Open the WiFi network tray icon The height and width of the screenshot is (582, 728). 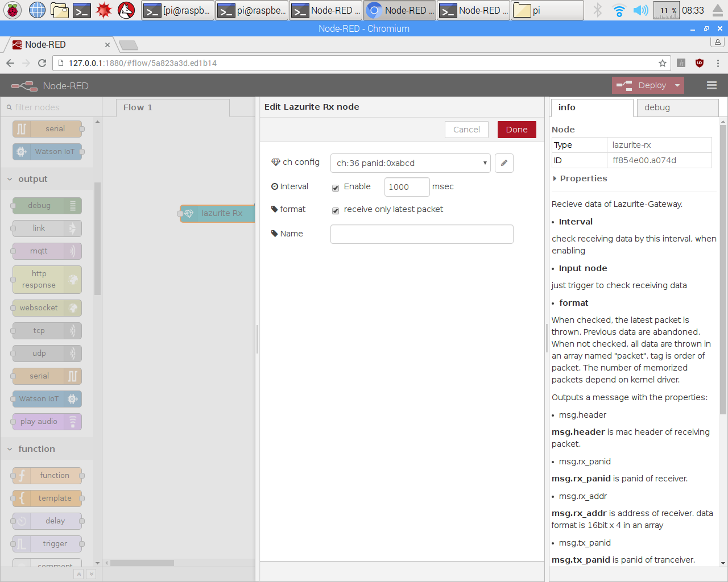[x=619, y=10]
